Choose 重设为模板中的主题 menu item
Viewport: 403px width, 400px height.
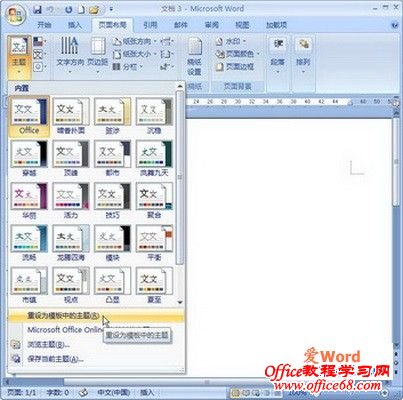(96, 316)
